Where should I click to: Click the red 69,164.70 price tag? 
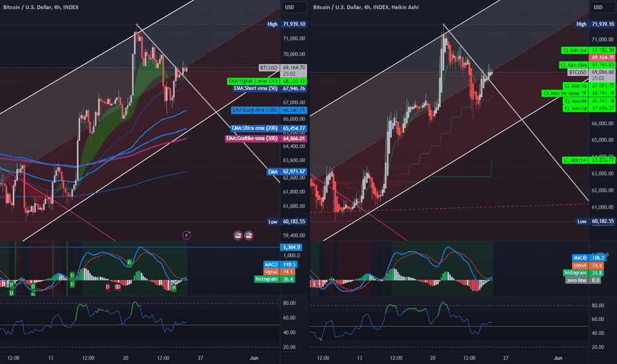click(x=602, y=58)
